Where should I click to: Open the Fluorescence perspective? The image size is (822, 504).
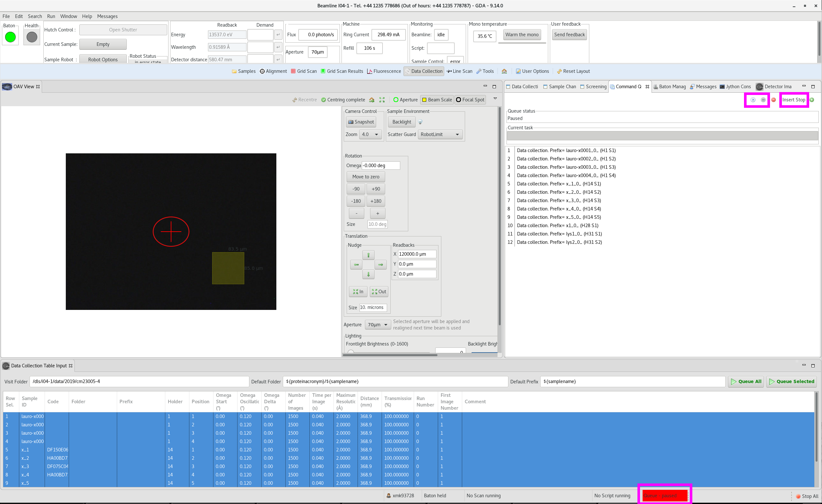[384, 71]
